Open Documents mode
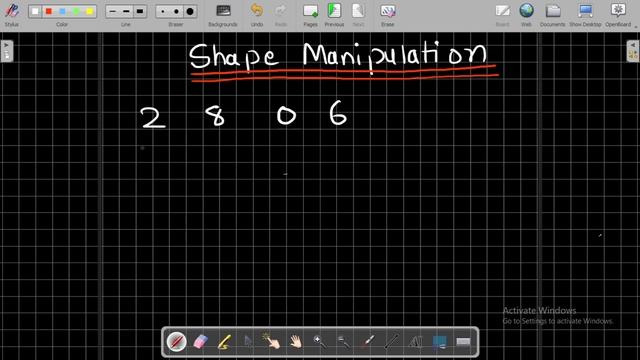The image size is (640, 360). (x=553, y=14)
